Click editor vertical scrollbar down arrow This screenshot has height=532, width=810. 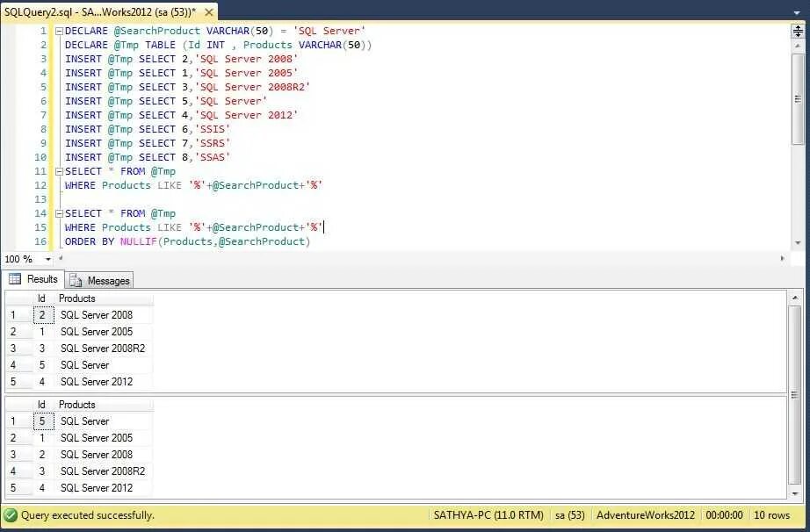[x=798, y=243]
